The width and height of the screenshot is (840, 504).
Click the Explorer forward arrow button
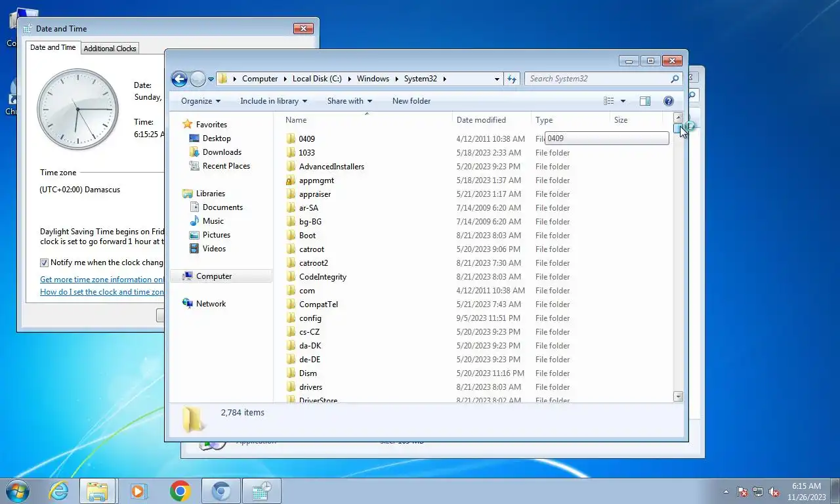(x=198, y=79)
